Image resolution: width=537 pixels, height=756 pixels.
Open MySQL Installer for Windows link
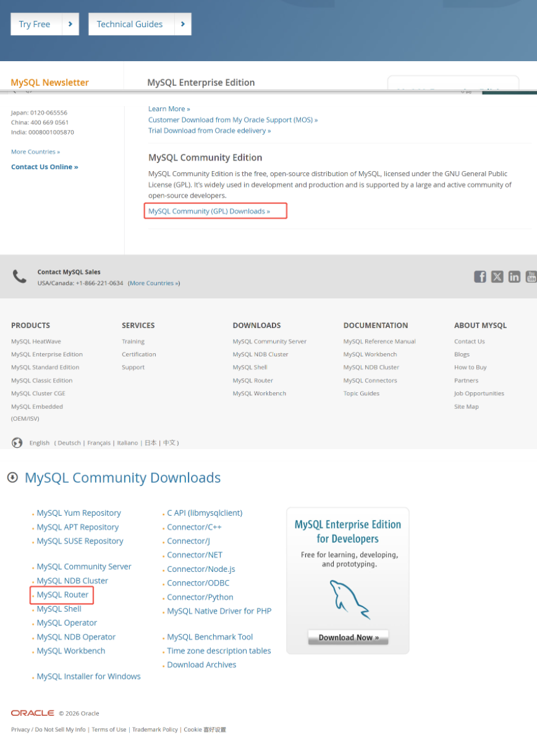click(88, 676)
